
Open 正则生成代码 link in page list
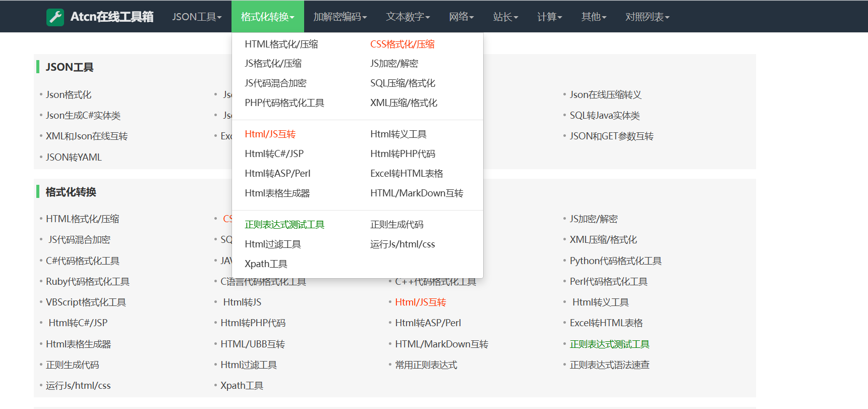[73, 365]
